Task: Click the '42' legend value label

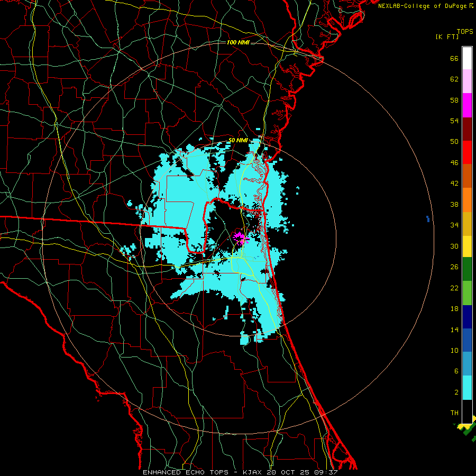Action: [x=454, y=184]
